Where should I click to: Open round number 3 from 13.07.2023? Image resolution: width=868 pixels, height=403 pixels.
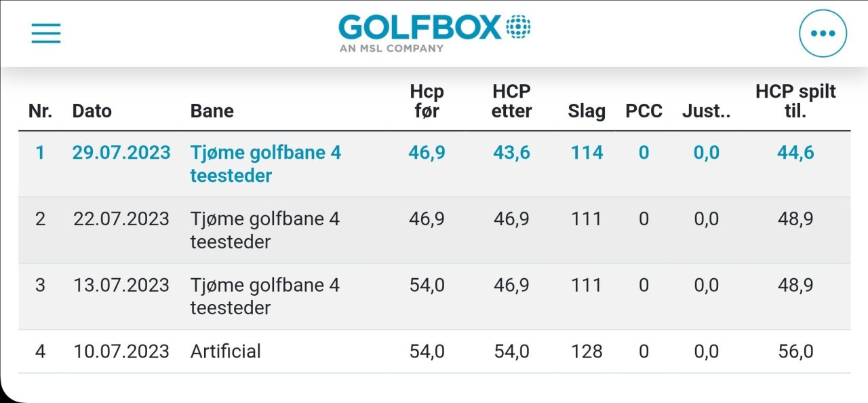[121, 285]
